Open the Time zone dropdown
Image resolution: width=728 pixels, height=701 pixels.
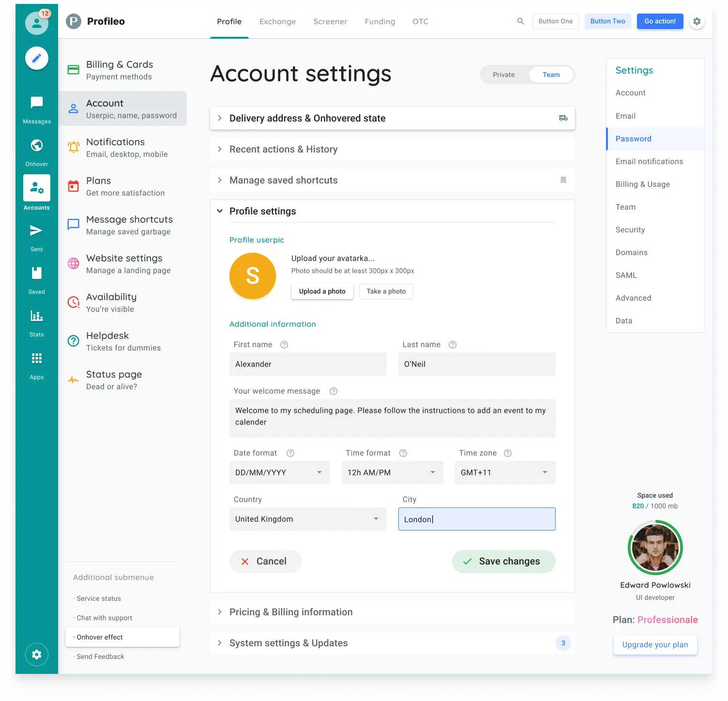coord(505,472)
